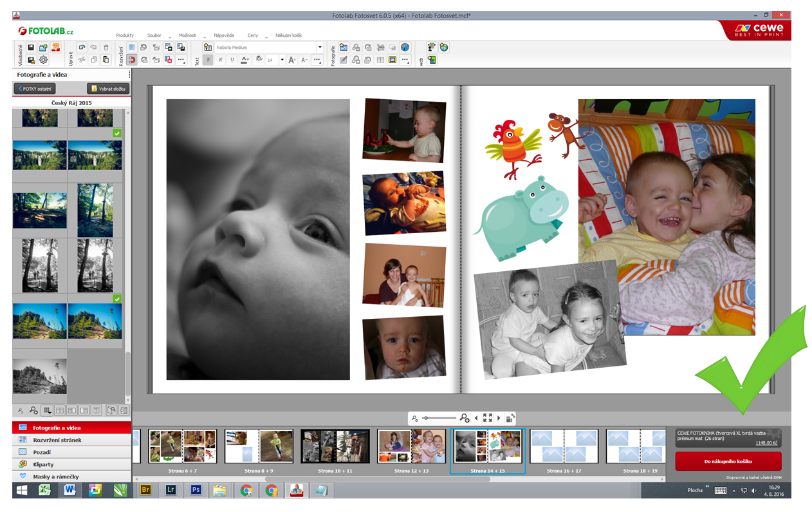Click the Bold text formatting button
Viewport: 812px width, 512px height.
tap(208, 60)
